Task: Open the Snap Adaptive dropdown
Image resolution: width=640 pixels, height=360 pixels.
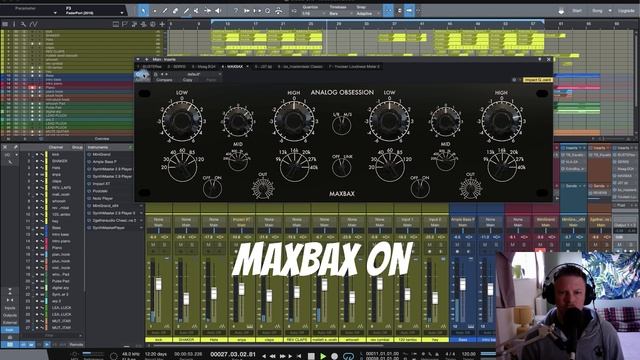Action: (367, 13)
